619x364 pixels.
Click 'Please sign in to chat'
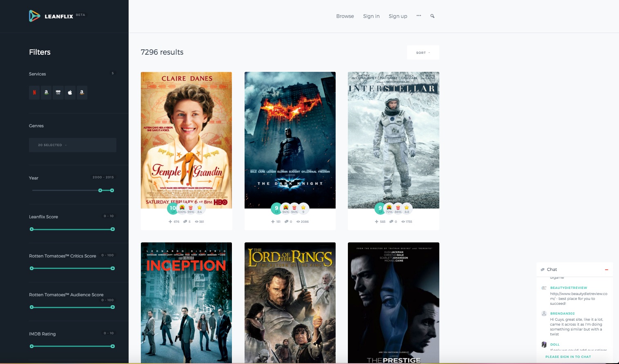click(568, 357)
